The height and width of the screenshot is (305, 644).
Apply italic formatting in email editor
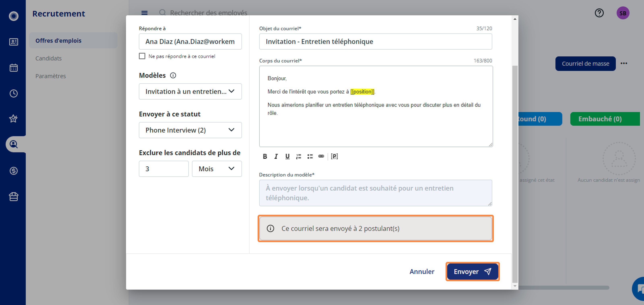(x=276, y=156)
